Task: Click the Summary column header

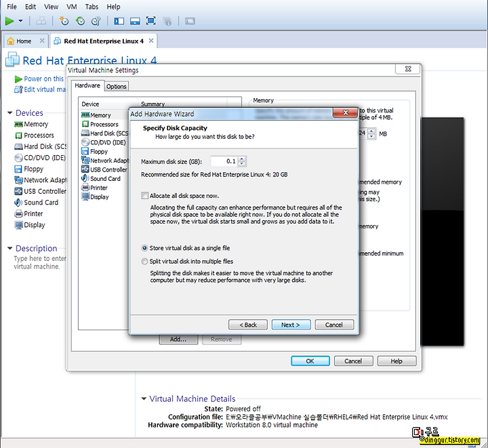Action: click(183, 104)
